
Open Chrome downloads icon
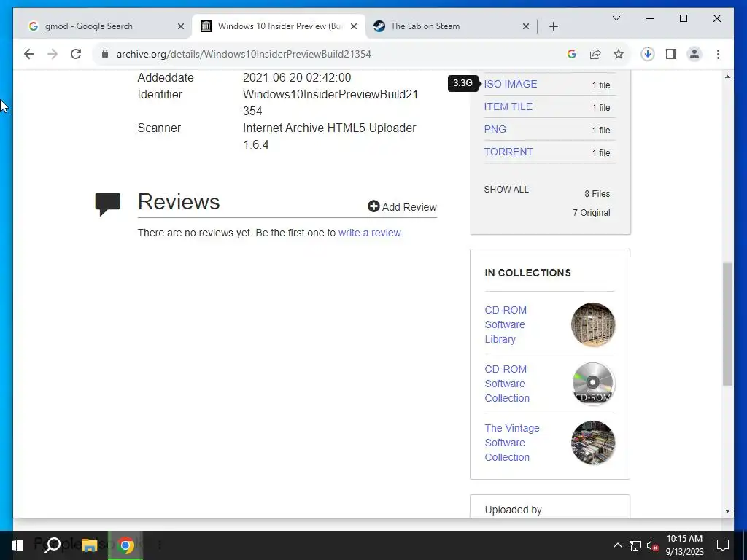648,54
